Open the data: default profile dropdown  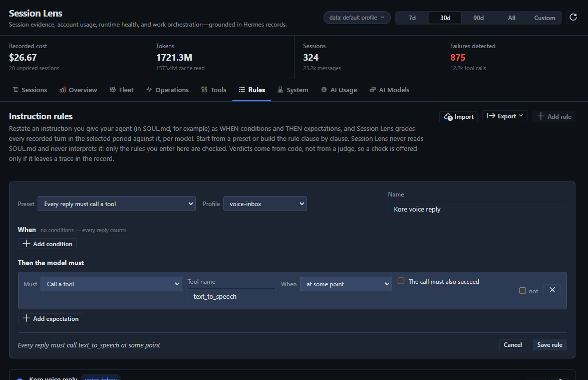click(357, 18)
